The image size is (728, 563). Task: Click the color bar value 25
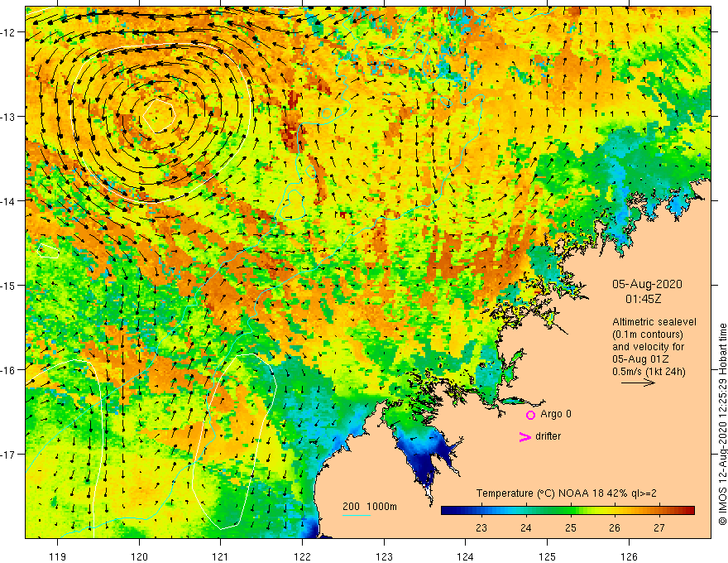point(571,527)
